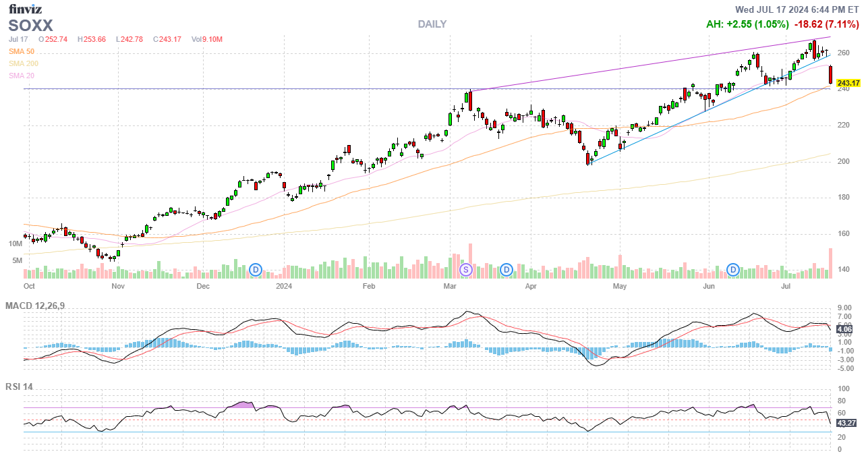
Task: Open the RSI 14 indicator settings
Action: (x=19, y=387)
